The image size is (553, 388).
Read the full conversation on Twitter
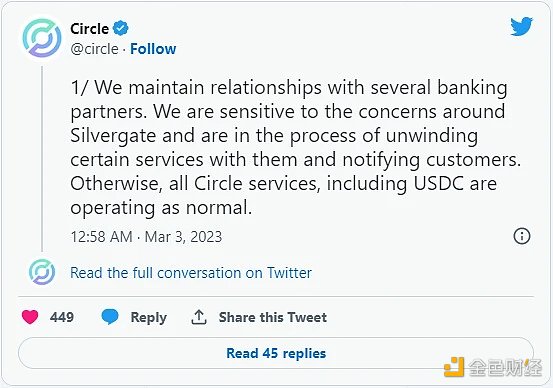[191, 273]
